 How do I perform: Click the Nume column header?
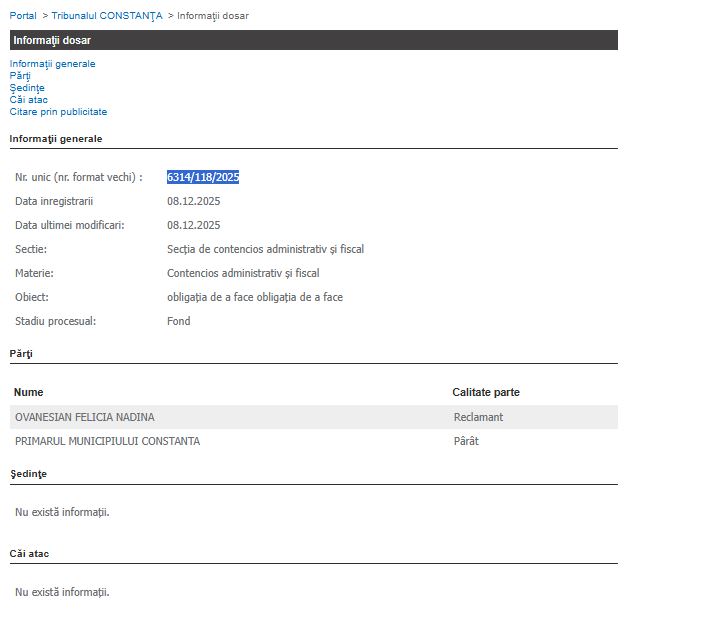[x=29, y=392]
